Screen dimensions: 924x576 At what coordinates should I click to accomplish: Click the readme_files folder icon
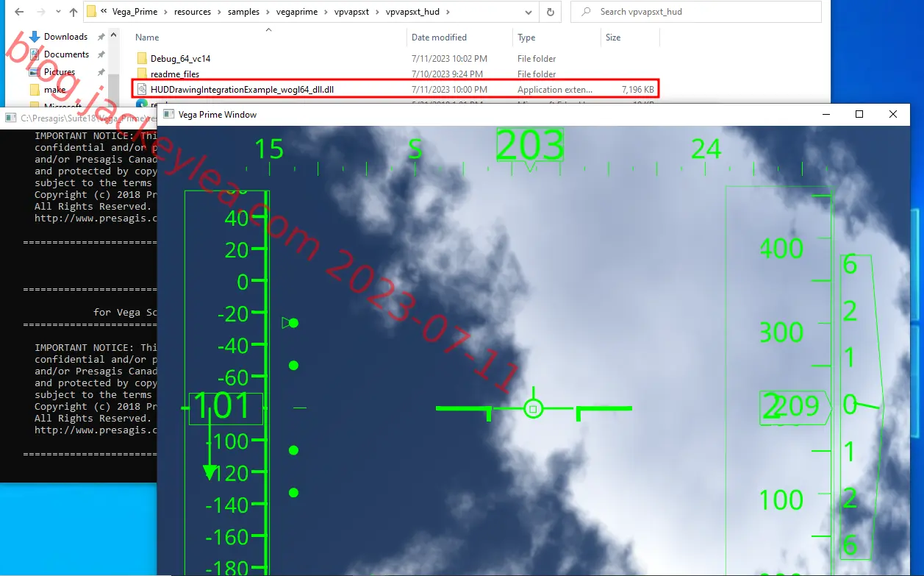142,74
